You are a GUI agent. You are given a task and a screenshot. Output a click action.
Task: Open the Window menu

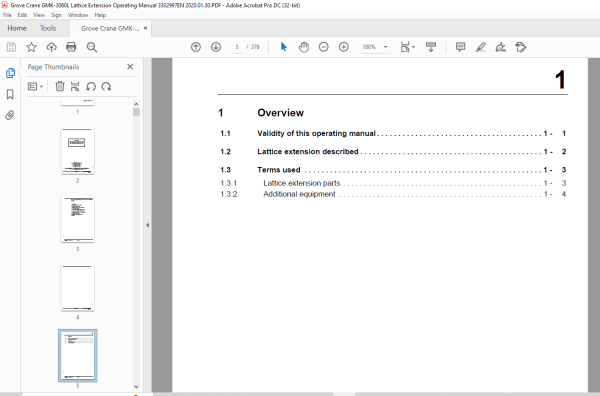click(78, 15)
